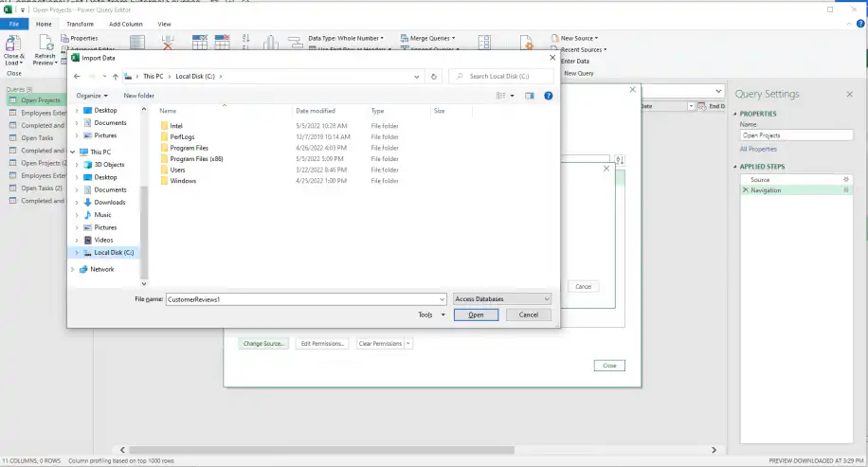
Task: Open Properties in the ribbon
Action: [x=80, y=38]
